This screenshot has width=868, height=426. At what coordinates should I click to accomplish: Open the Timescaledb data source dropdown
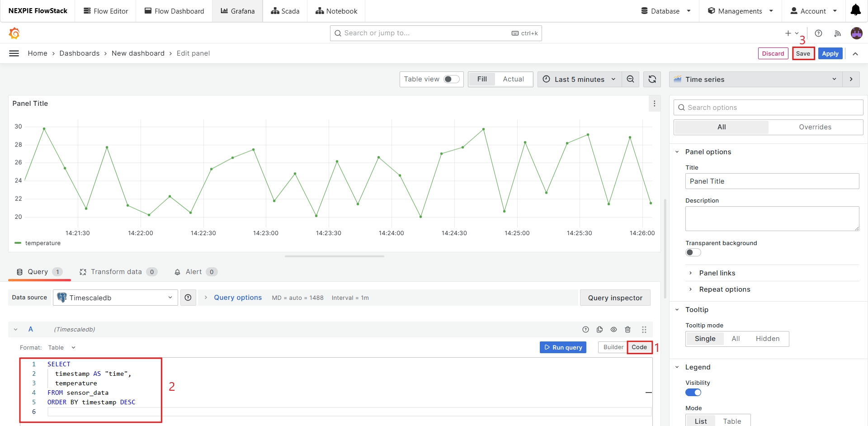pyautogui.click(x=115, y=298)
